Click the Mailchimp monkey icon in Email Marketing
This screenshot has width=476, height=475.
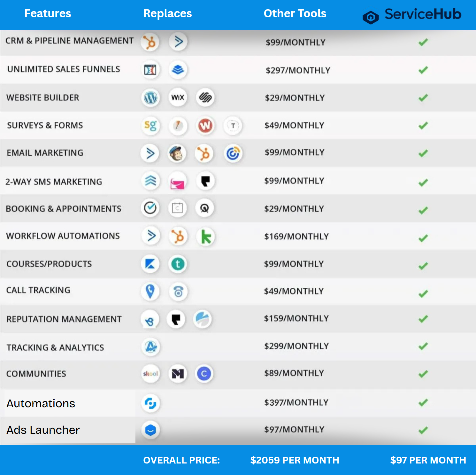point(177,154)
